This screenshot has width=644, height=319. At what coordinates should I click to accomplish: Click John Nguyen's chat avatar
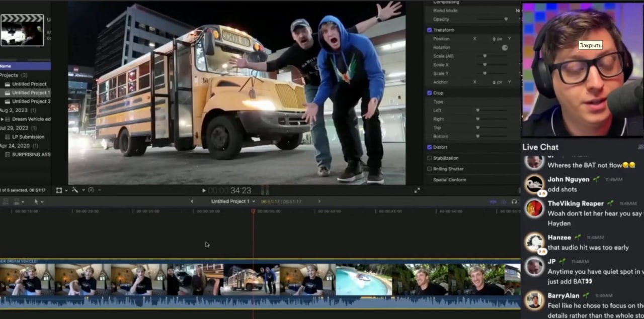point(534,184)
